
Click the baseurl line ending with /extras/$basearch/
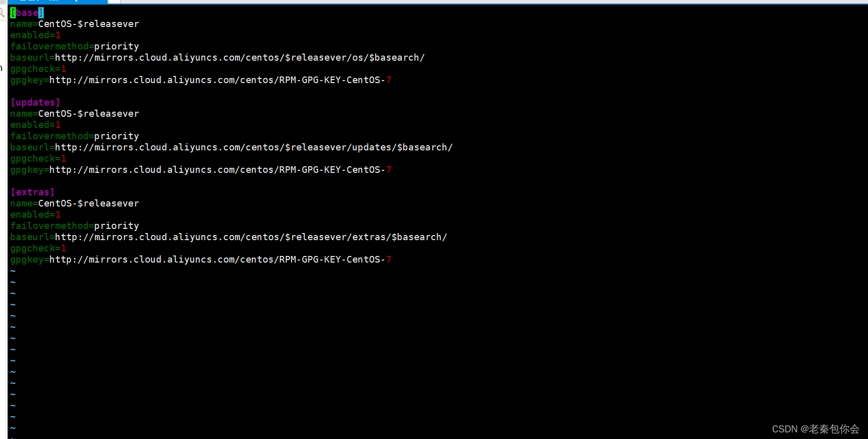pos(229,237)
